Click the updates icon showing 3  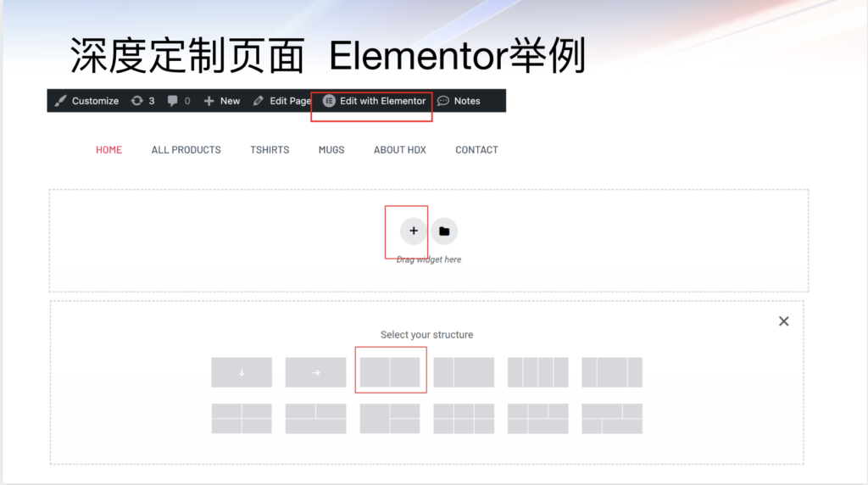point(142,101)
